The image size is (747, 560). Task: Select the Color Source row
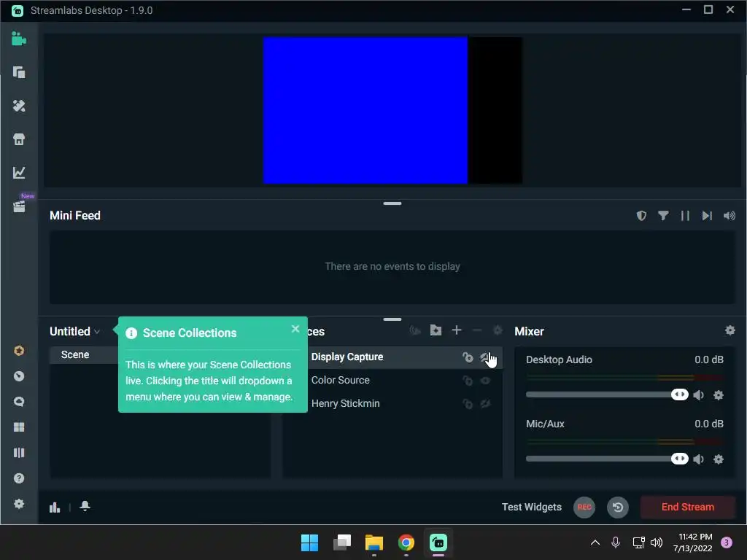340,381
